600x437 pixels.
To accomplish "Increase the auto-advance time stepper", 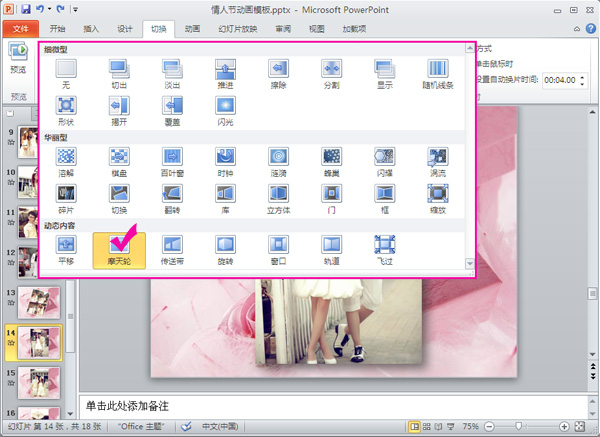I will point(582,77).
